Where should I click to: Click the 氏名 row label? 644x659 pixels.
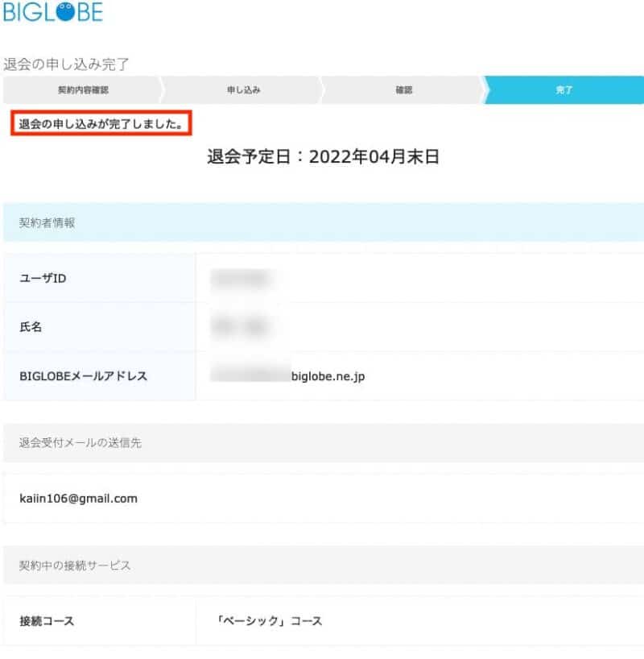click(31, 327)
